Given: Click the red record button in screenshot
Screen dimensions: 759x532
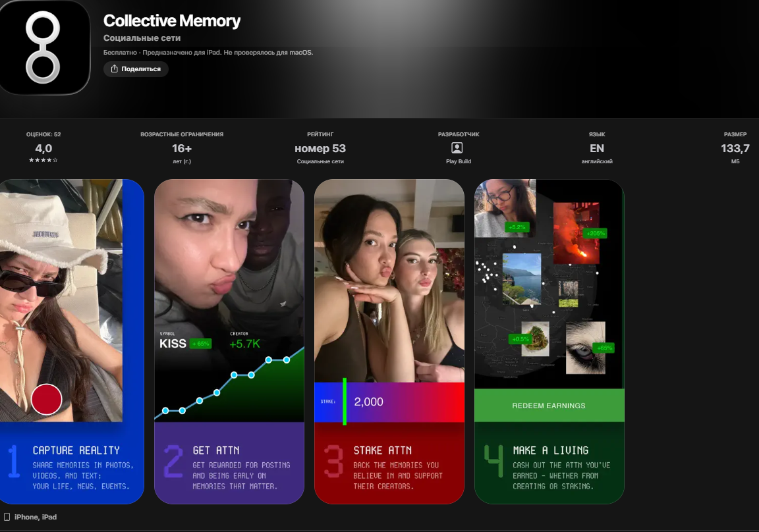Looking at the screenshot, I should pyautogui.click(x=47, y=399).
